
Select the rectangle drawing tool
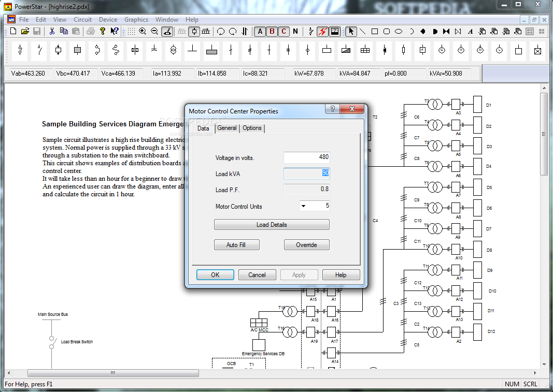pos(375,32)
